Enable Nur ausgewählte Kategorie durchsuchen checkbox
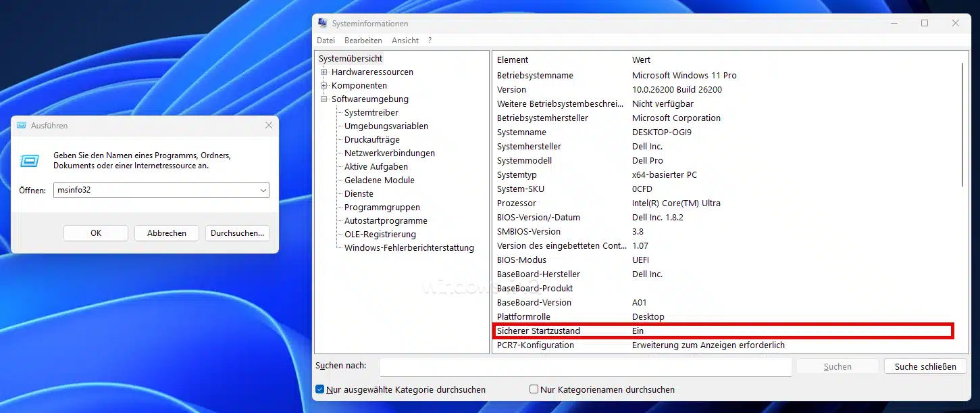The width and height of the screenshot is (980, 413). 320,389
